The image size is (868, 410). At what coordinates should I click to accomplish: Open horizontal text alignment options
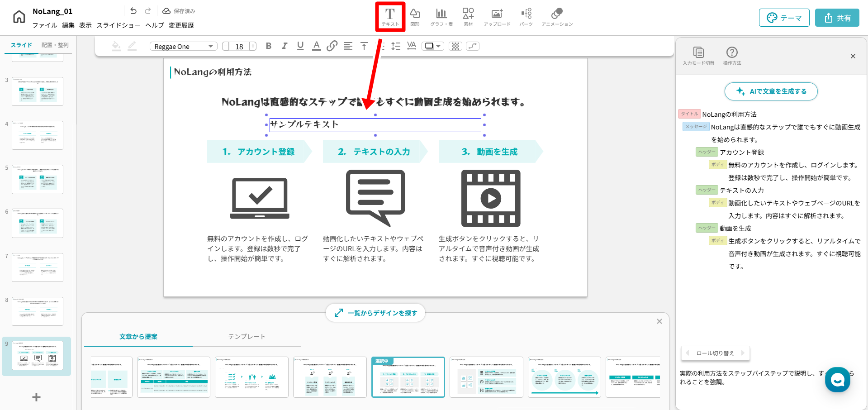(x=348, y=46)
